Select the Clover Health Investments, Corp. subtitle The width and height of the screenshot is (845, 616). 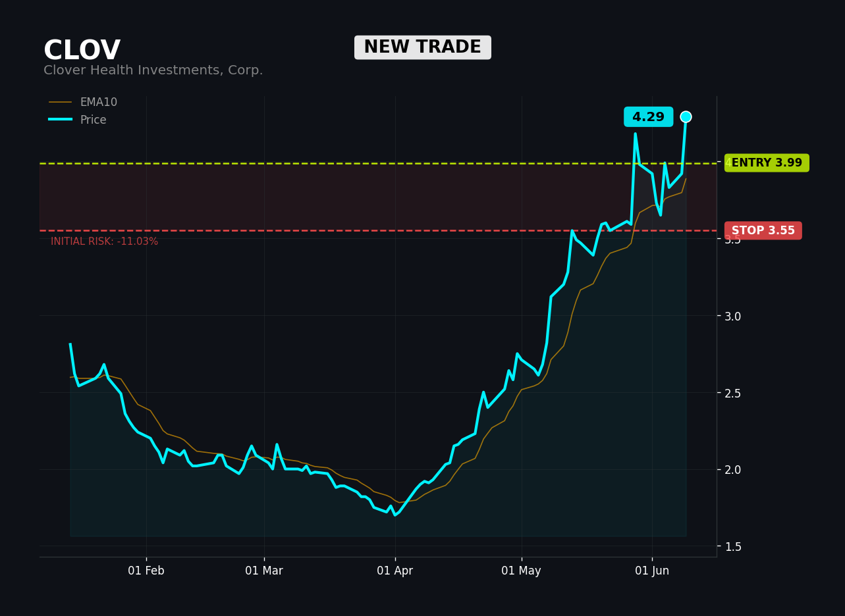tap(153, 70)
